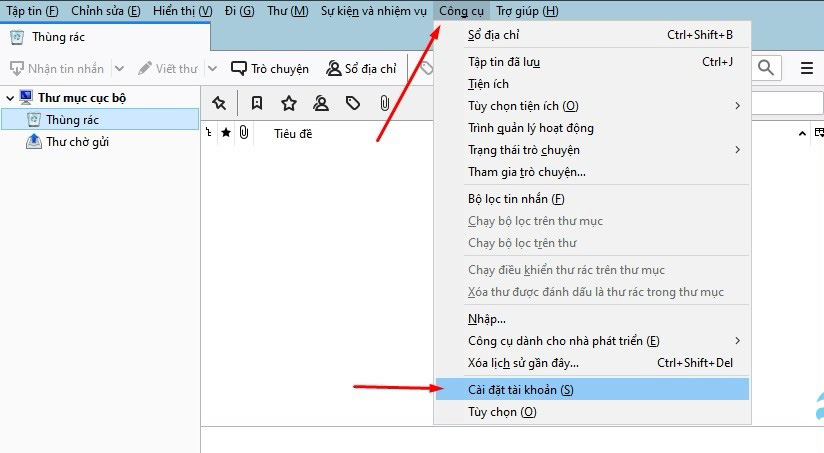This screenshot has height=453, width=824.
Task: Click the star column header
Action: (226, 133)
